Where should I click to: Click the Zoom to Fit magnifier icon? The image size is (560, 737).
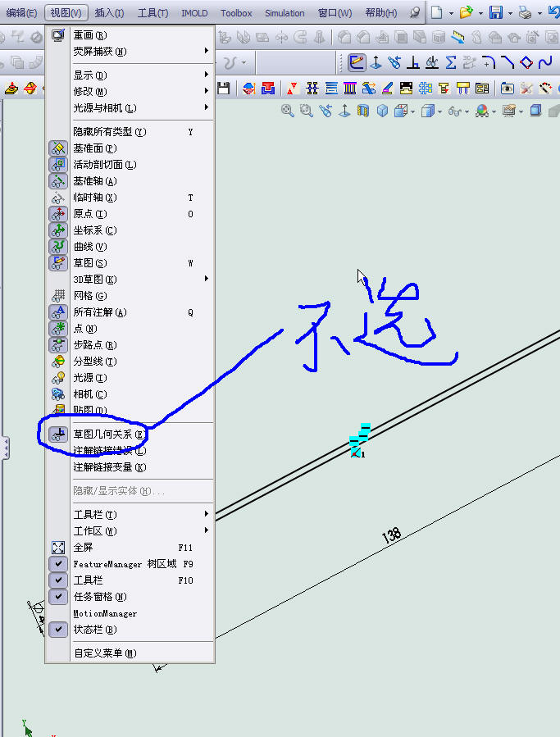(x=287, y=111)
